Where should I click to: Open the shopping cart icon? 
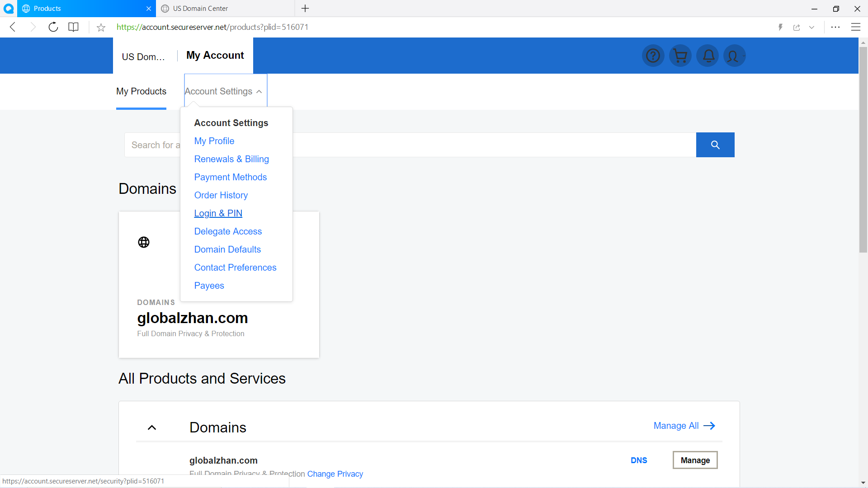680,56
